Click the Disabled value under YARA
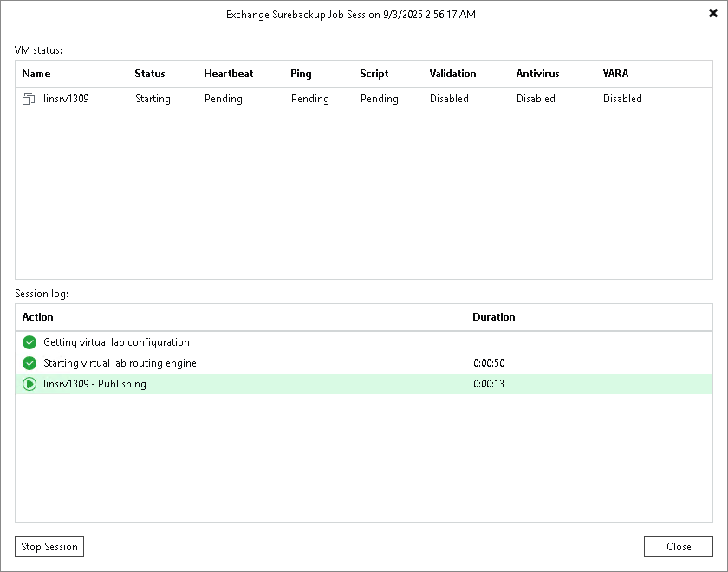 (x=622, y=99)
